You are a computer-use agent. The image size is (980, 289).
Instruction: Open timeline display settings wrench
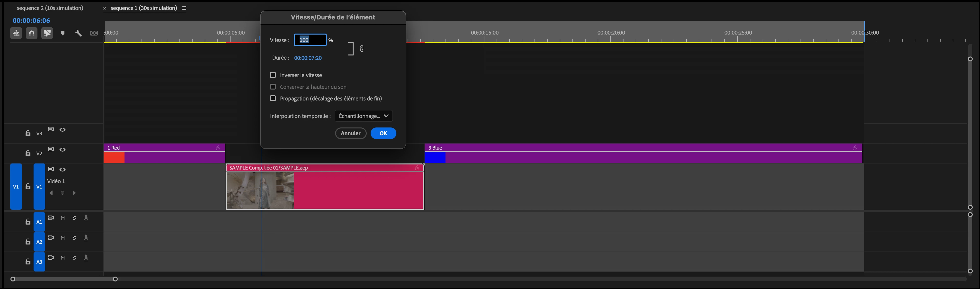click(x=78, y=33)
